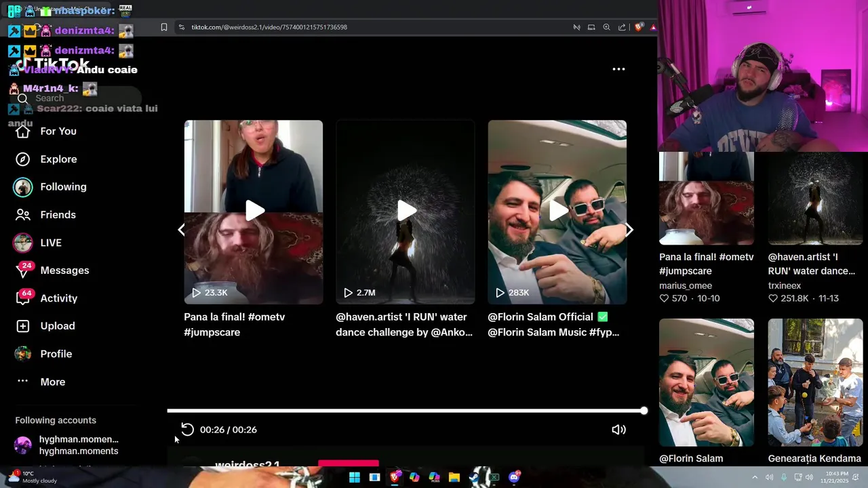Image resolution: width=868 pixels, height=488 pixels.
Task: Click the trxineex author name
Action: pyautogui.click(x=785, y=286)
